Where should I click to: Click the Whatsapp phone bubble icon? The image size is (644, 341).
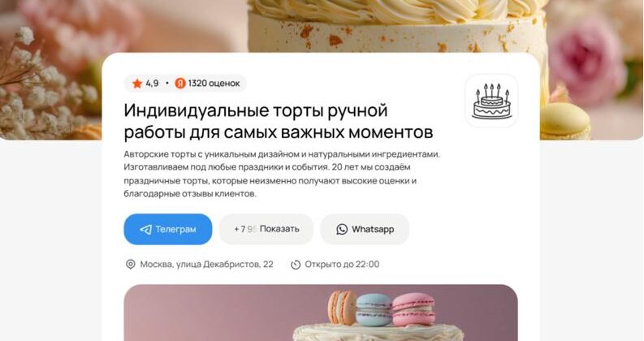click(342, 229)
